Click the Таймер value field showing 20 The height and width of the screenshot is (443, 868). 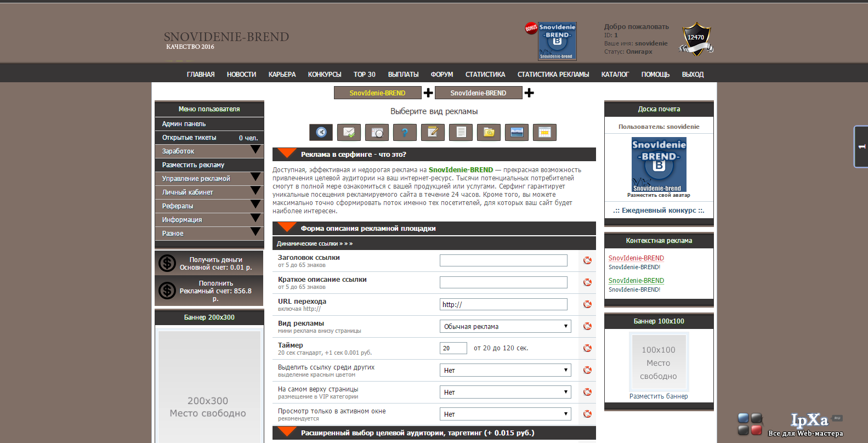(453, 348)
